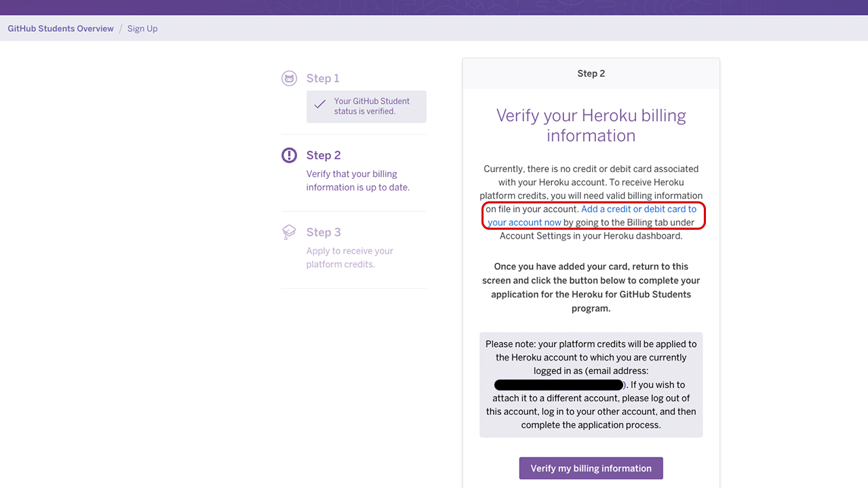This screenshot has width=868, height=488.
Task: Click the bold 'Once you have added your card' paragraph
Action: pos(591,287)
